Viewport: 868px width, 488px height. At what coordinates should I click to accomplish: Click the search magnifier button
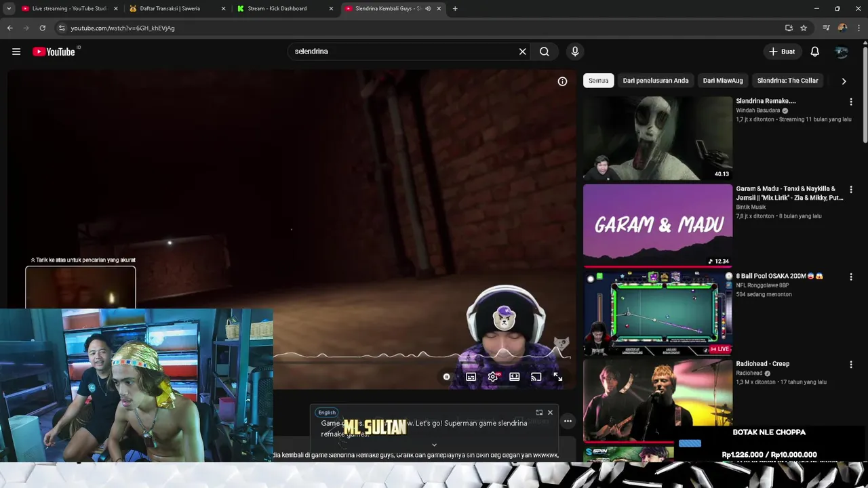point(544,52)
